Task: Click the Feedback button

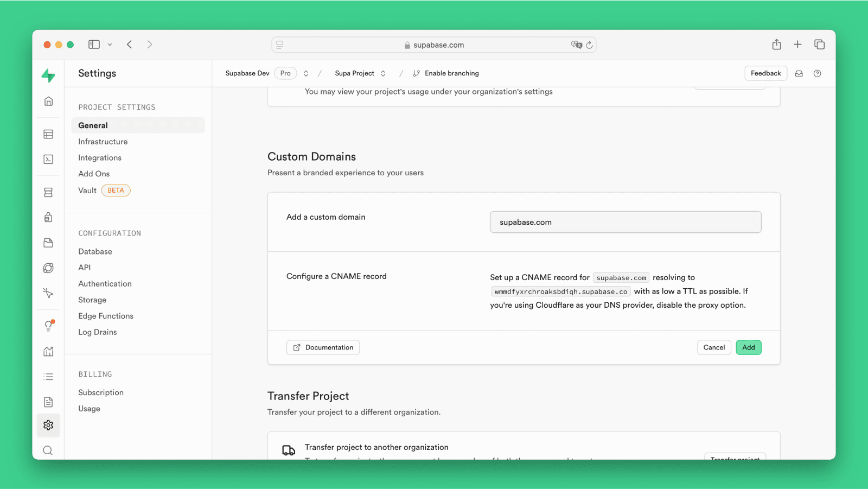Action: (766, 73)
